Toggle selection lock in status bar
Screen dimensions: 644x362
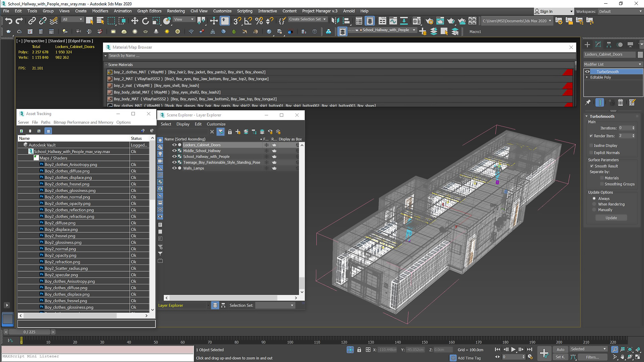tap(359, 350)
